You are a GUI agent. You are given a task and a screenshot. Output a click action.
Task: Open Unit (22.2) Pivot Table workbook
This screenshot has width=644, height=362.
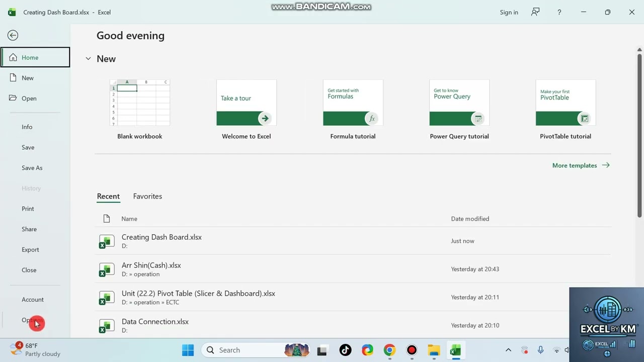[x=352, y=297]
